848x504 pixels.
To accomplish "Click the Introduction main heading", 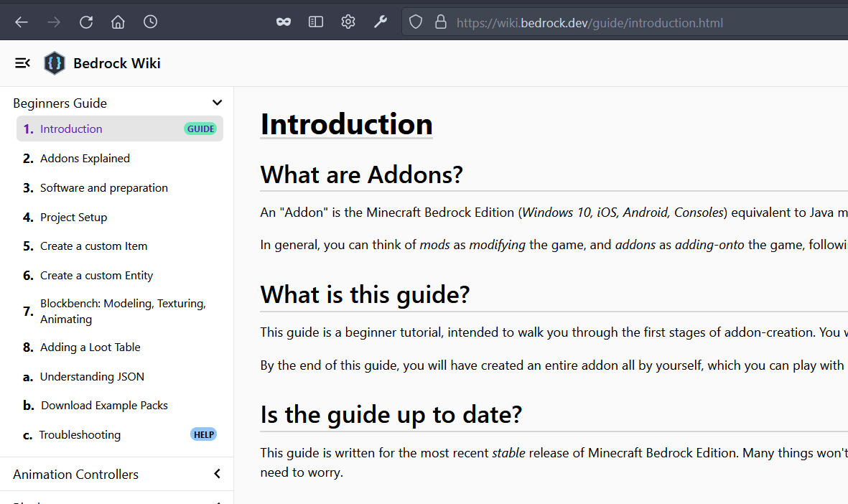I will [346, 124].
